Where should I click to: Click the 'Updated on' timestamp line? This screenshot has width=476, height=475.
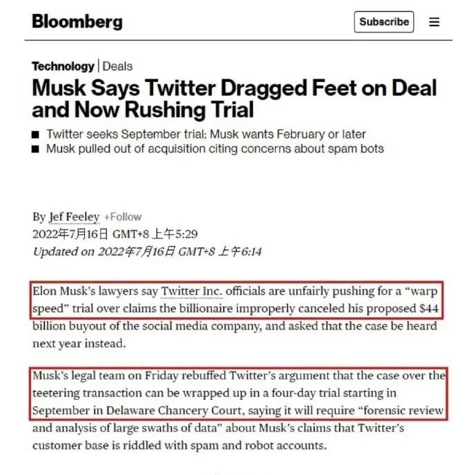[147, 252]
